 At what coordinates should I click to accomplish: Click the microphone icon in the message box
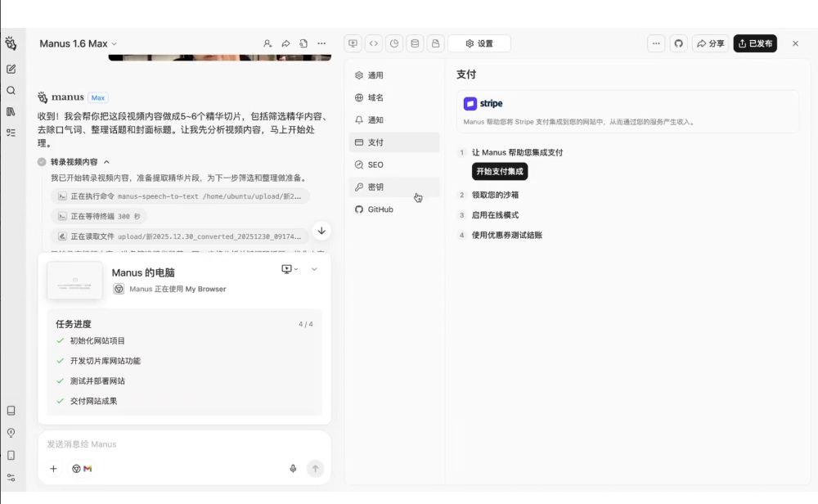(x=293, y=468)
